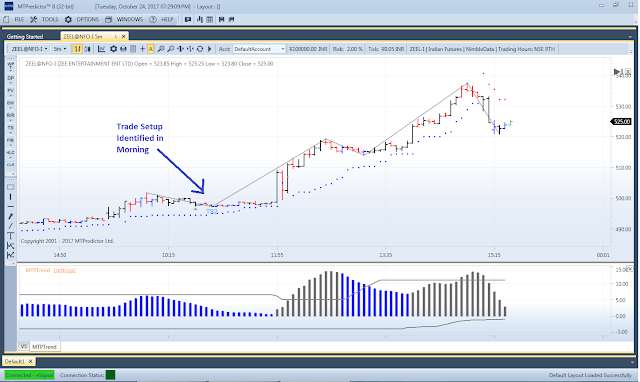
Task: Click the zoom in magnifier icon
Action: pyautogui.click(x=161, y=49)
